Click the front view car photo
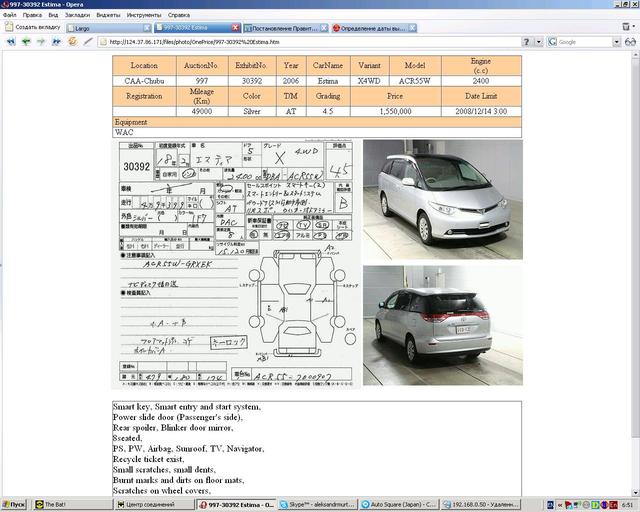640x512 pixels. point(443,200)
